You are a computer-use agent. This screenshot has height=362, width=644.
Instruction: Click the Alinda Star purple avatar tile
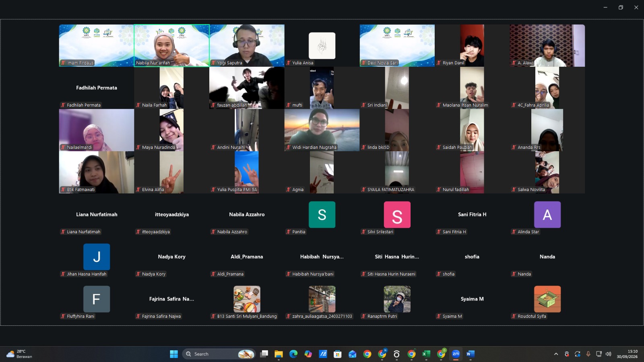pyautogui.click(x=547, y=215)
